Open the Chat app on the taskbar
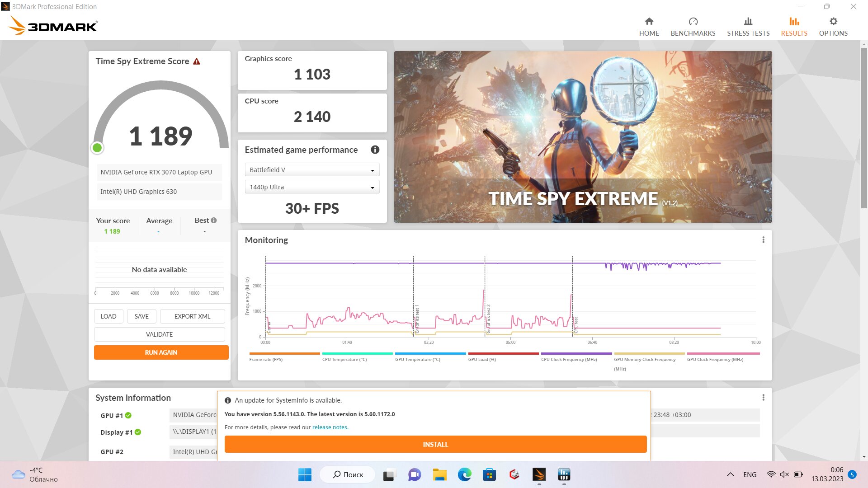Image resolution: width=868 pixels, height=488 pixels. tap(414, 474)
